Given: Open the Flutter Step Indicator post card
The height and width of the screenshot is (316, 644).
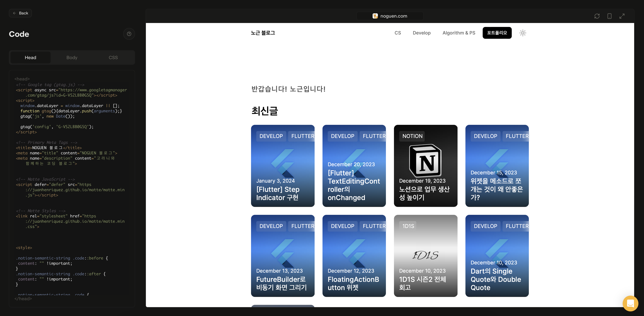Looking at the screenshot, I should [x=283, y=166].
